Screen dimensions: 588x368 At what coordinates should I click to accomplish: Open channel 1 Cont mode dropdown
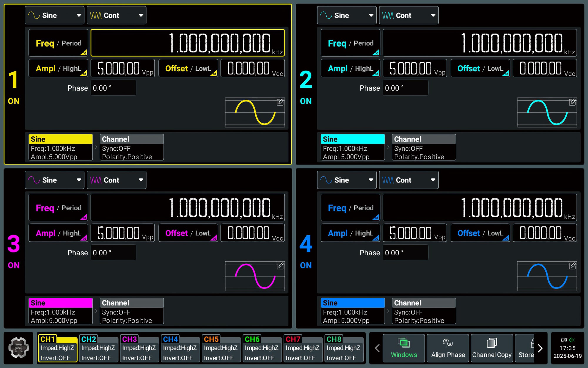click(x=117, y=15)
